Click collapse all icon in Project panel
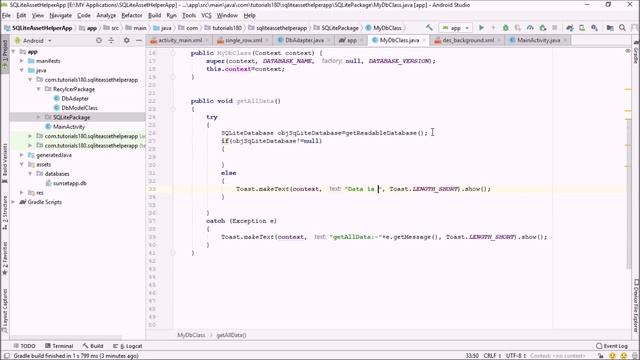The image size is (640, 360). coord(111,40)
